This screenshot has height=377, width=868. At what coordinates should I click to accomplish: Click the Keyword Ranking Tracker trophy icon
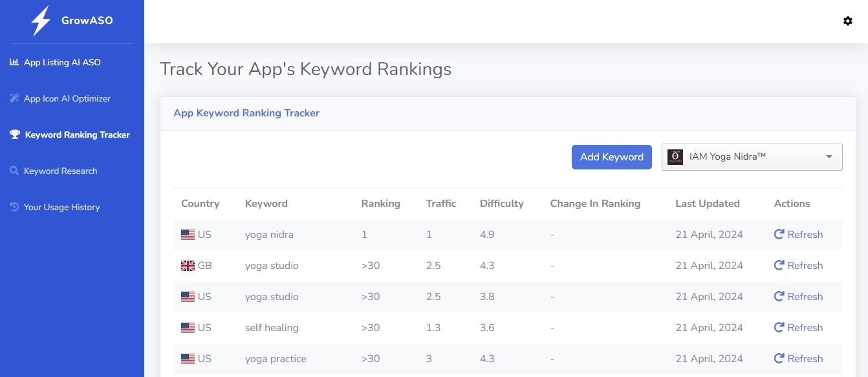(x=14, y=135)
